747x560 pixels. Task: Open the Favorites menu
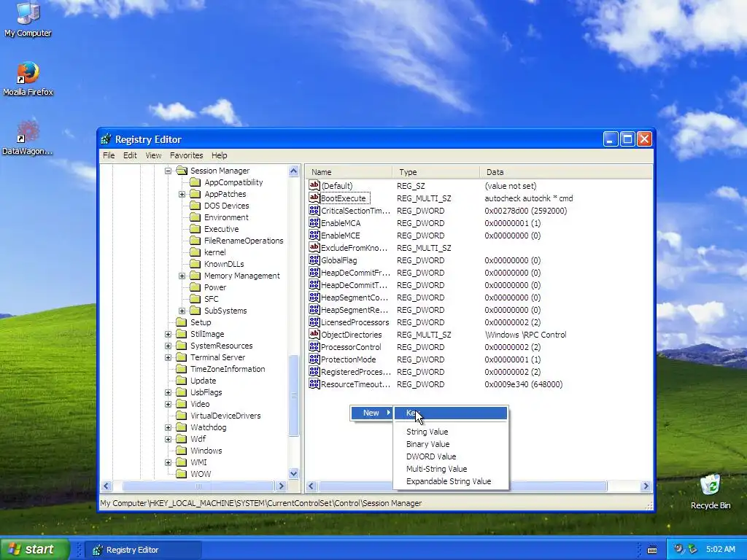(186, 155)
